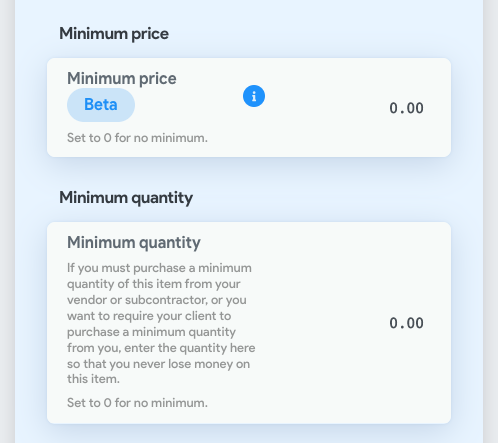The width and height of the screenshot is (498, 443).
Task: Click the gray scrollbar strip on the right edge
Action: pyautogui.click(x=491, y=221)
